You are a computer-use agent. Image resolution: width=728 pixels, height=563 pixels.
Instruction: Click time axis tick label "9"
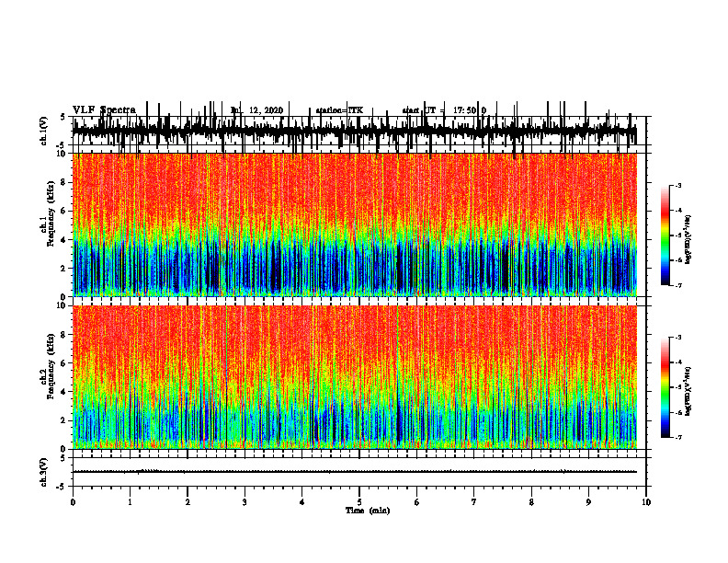point(588,502)
